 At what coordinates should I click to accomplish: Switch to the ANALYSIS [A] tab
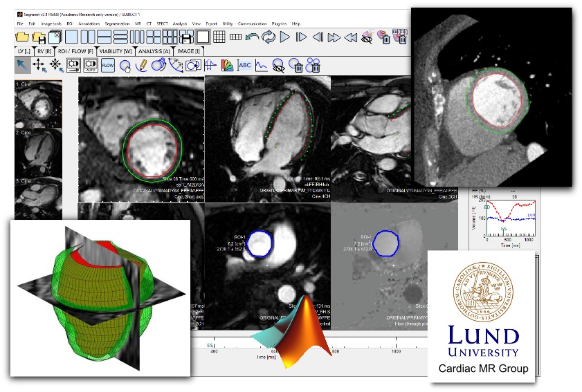154,51
